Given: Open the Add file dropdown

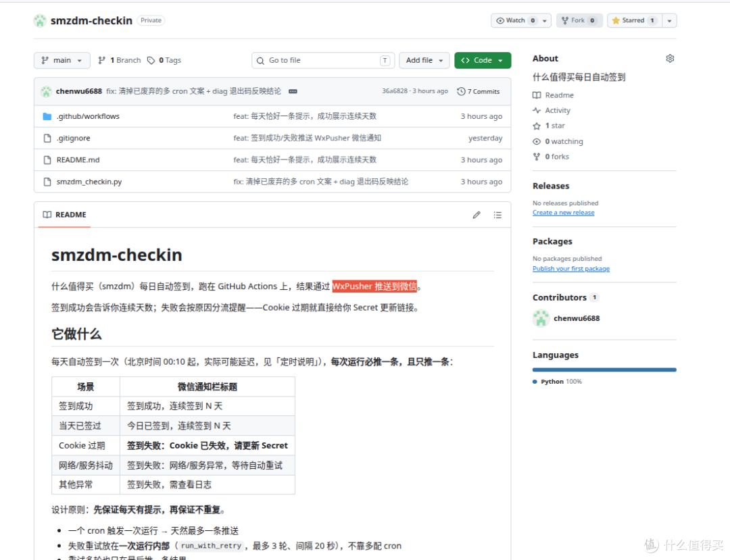Looking at the screenshot, I should (424, 61).
